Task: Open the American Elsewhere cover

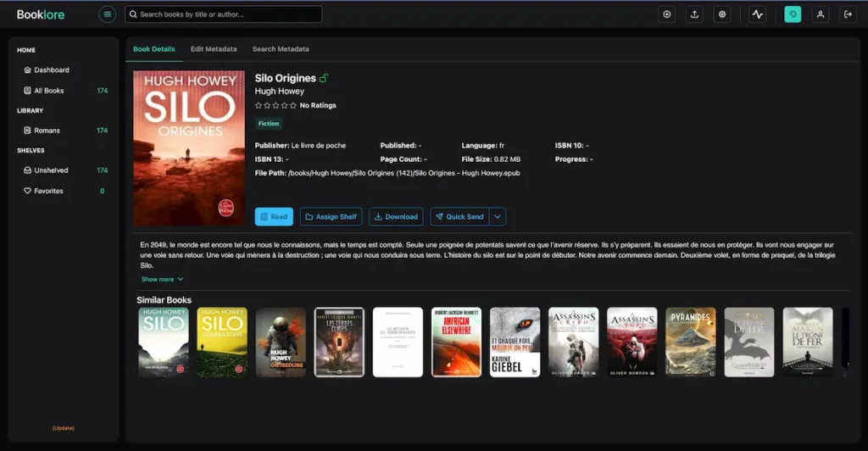Action: (x=456, y=342)
